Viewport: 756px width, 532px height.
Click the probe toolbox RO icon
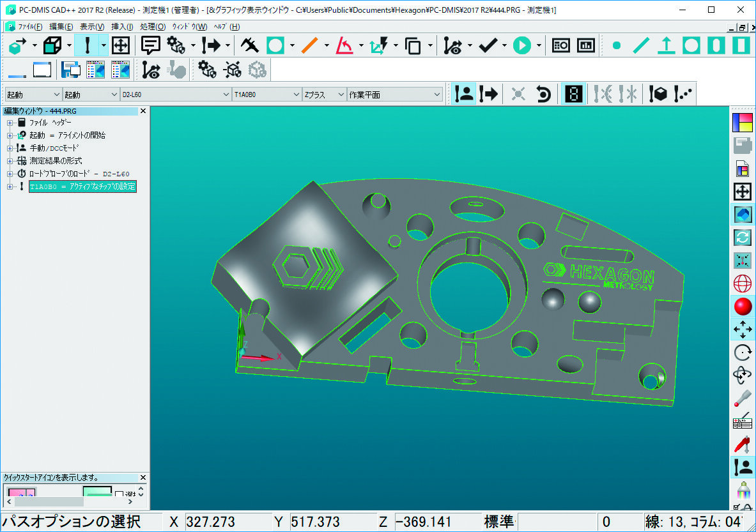click(x=560, y=46)
